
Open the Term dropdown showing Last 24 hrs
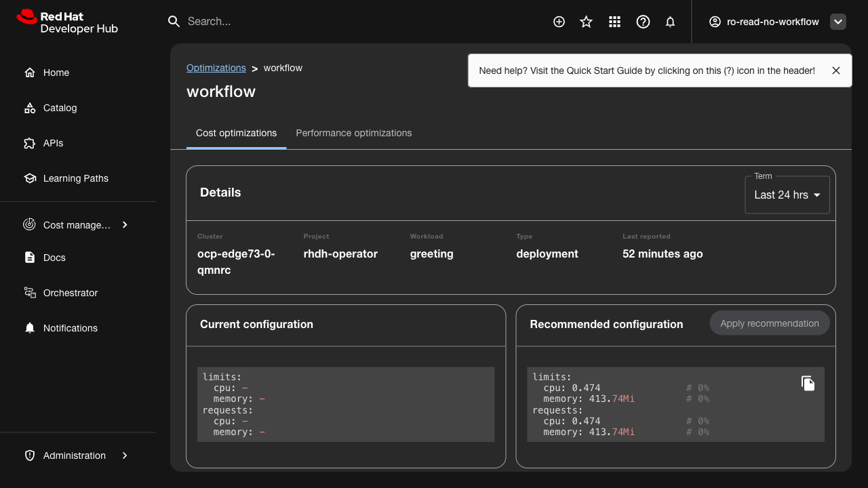pos(787,195)
